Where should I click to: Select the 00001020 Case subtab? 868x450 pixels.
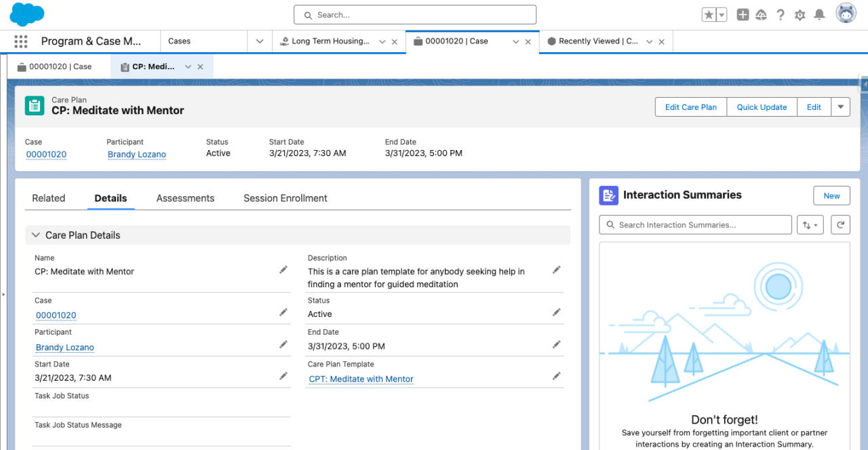pos(54,67)
